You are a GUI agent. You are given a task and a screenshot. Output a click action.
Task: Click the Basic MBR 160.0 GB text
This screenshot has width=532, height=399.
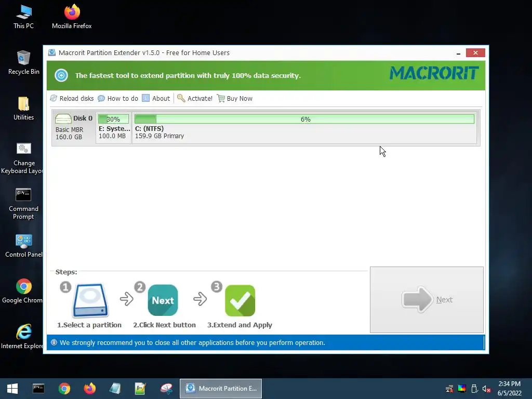(x=69, y=134)
